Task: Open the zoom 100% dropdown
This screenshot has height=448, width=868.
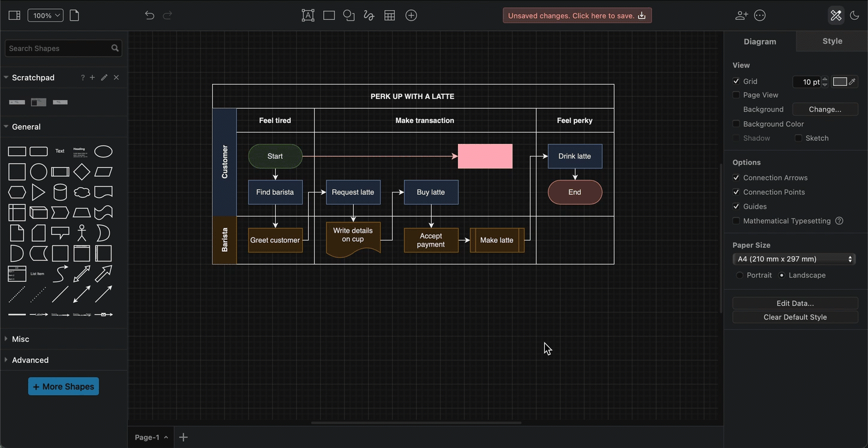Action: (x=46, y=16)
